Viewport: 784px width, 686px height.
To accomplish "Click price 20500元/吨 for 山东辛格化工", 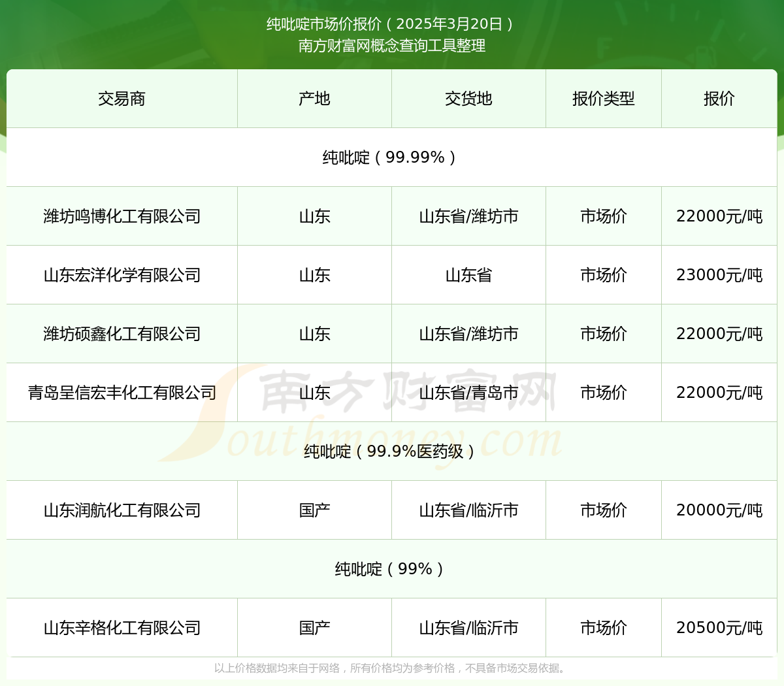I will point(719,628).
